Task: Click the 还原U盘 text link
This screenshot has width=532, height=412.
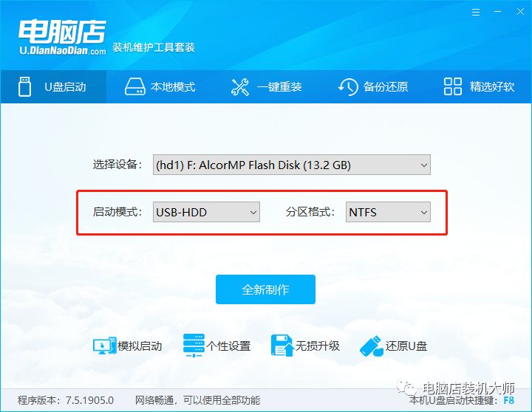Action: pos(406,346)
